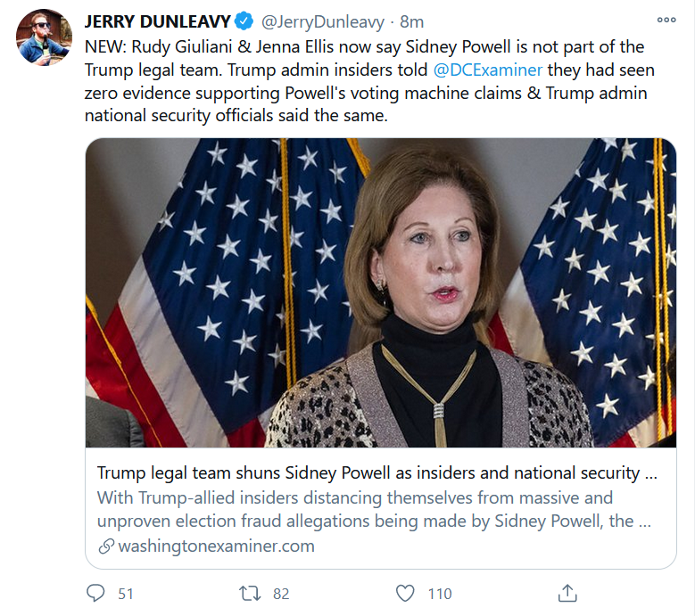Click the @JerryDunleavy handle
The height and width of the screenshot is (616, 695).
(322, 21)
